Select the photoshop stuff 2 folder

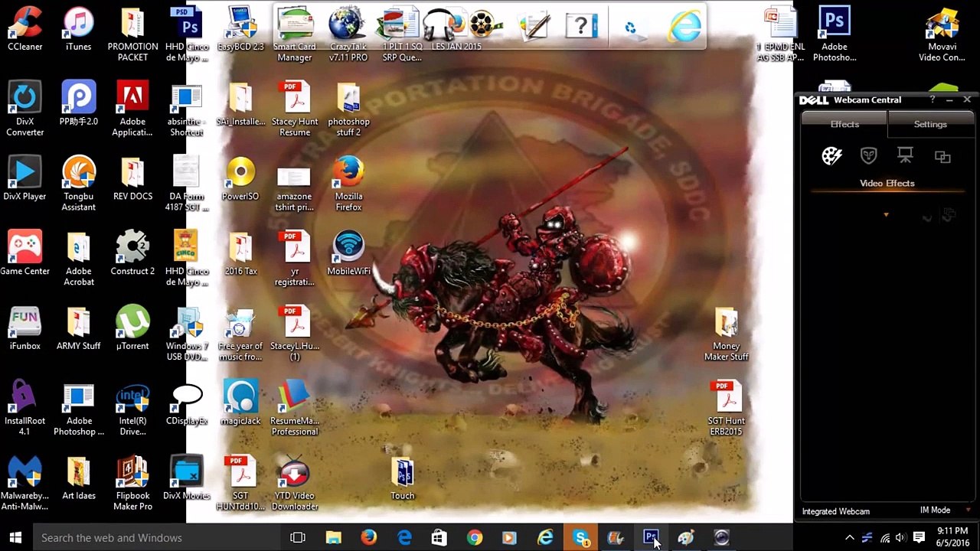[x=348, y=109]
